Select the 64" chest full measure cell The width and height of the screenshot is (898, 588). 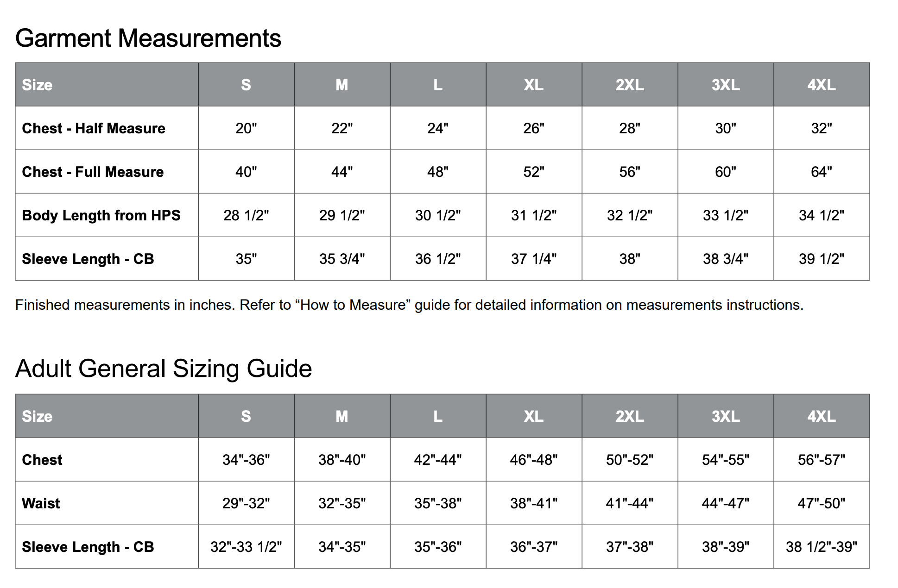pyautogui.click(x=821, y=172)
